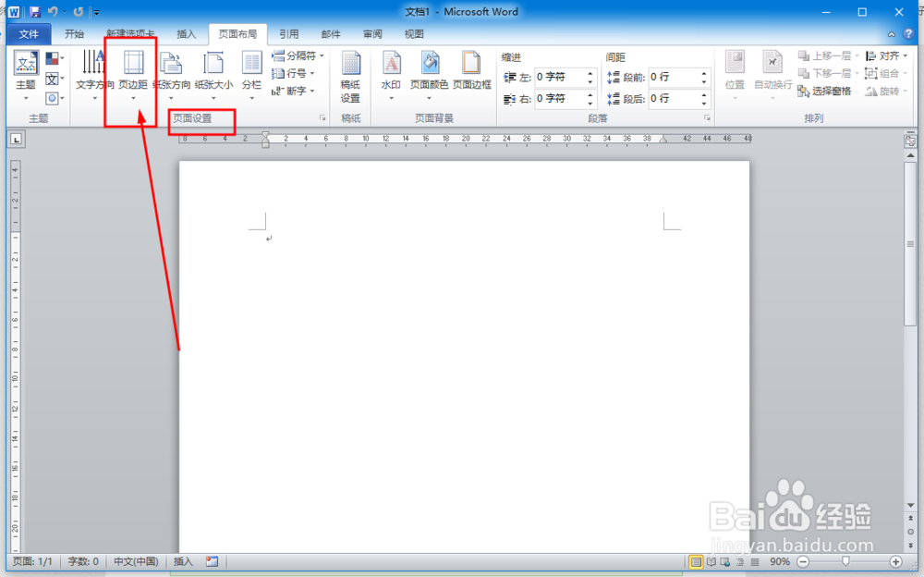
Task: Click the vertical scrollbar down arrow
Action: click(x=910, y=505)
